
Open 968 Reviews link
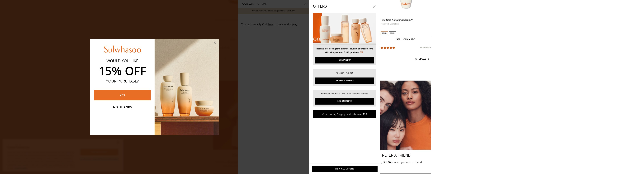425,48
